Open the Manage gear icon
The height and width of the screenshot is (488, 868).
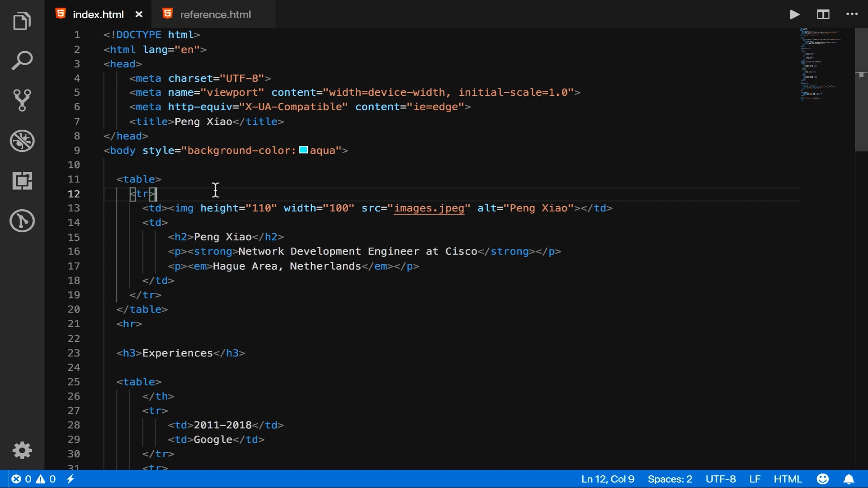click(x=22, y=450)
